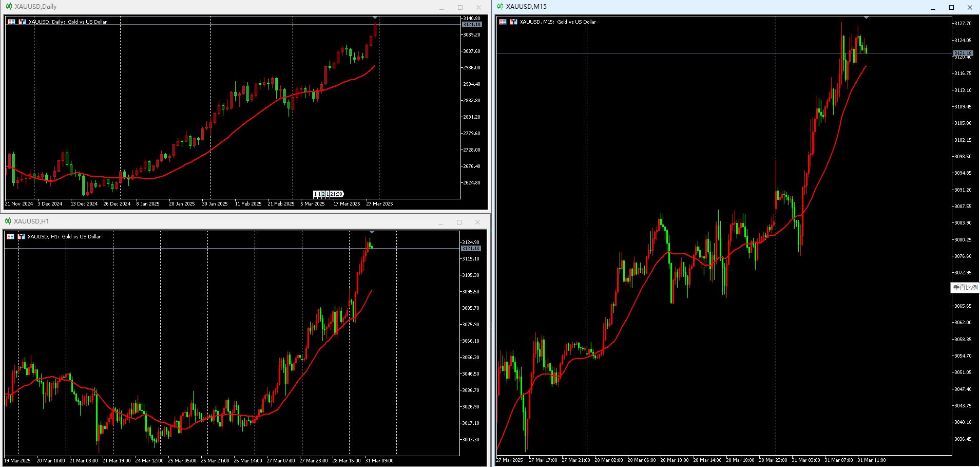Select the highlighted '2' calendar event marker
Viewport: 980px width, 467px height.
click(323, 194)
